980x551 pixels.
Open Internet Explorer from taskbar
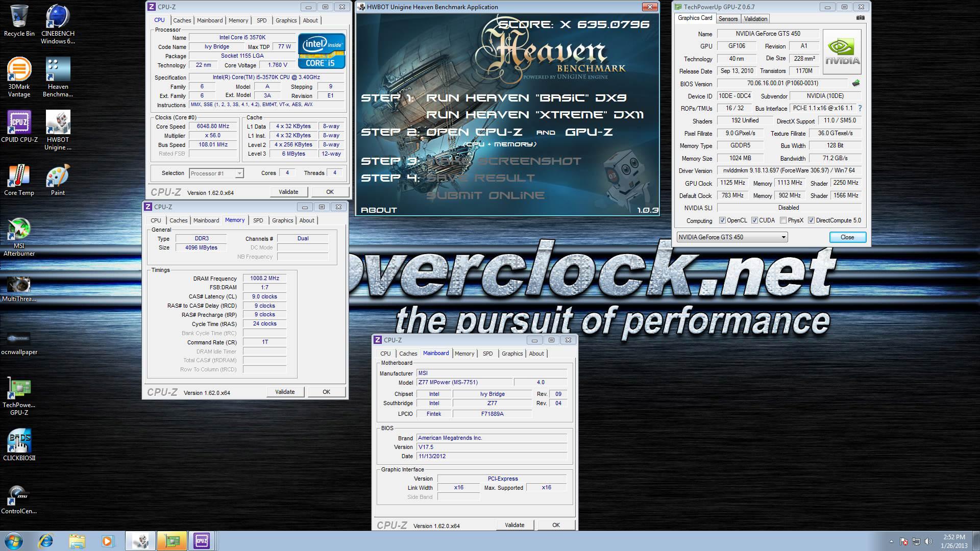(46, 541)
